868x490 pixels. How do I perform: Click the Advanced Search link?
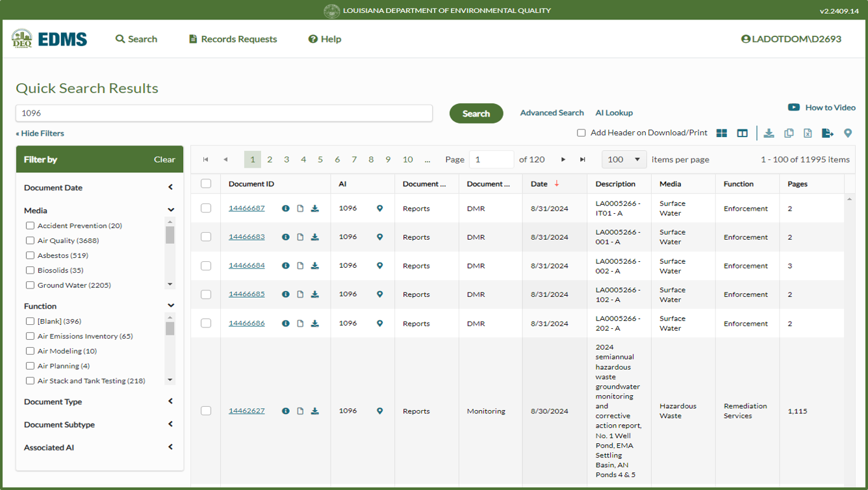coord(551,112)
